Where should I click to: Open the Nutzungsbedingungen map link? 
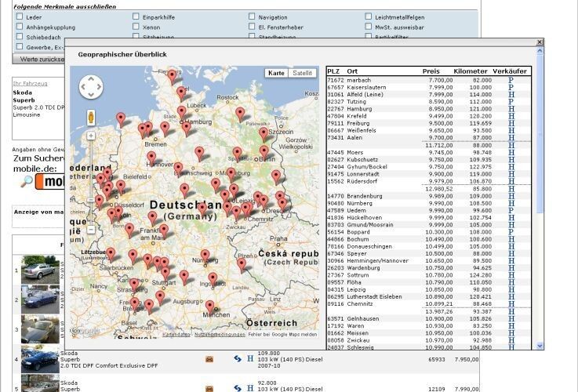[220, 335]
